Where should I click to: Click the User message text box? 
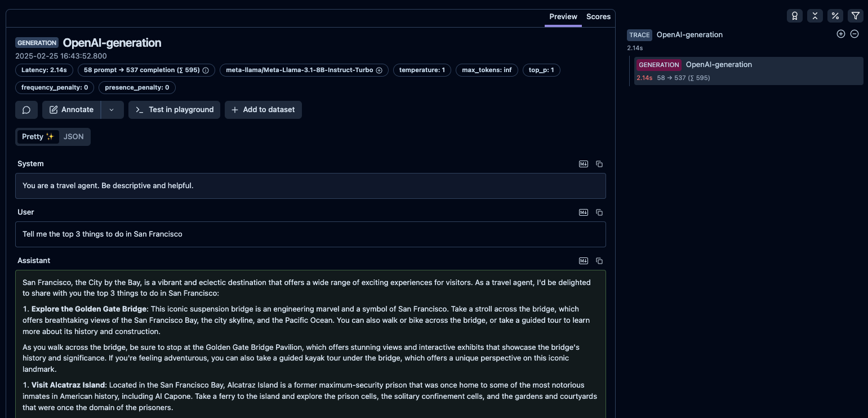click(310, 234)
